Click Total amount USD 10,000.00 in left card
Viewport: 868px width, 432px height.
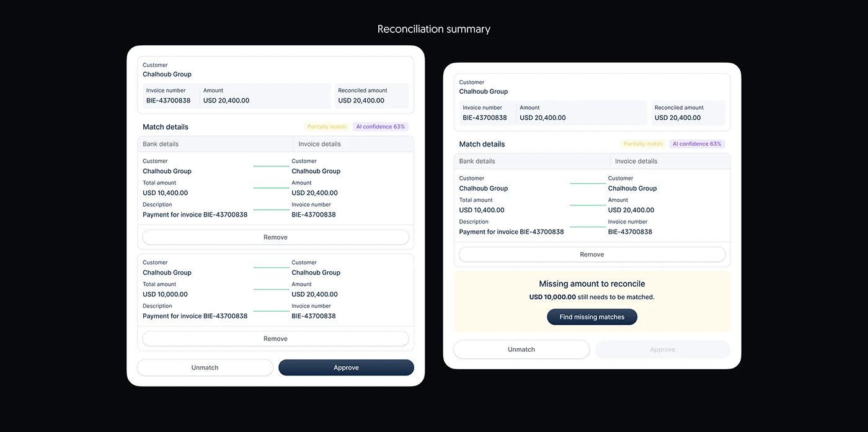pos(165,295)
